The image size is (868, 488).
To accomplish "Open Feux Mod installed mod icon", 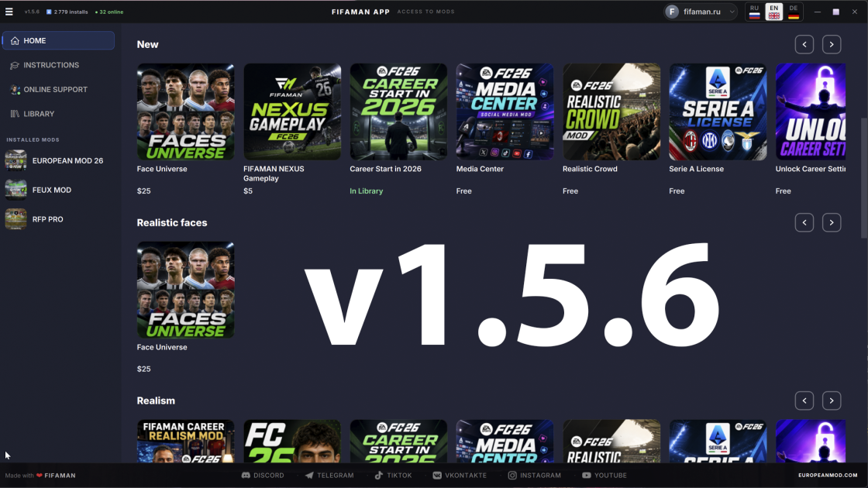I will coord(15,190).
